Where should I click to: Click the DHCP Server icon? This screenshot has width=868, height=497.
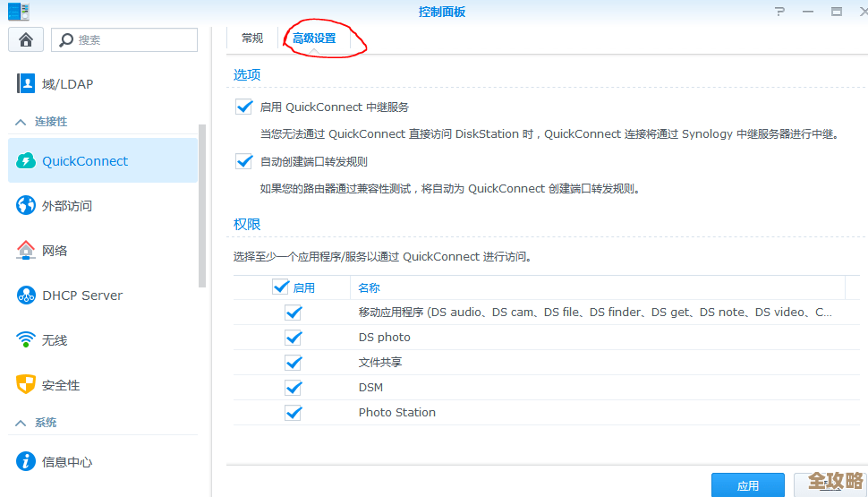(x=25, y=295)
